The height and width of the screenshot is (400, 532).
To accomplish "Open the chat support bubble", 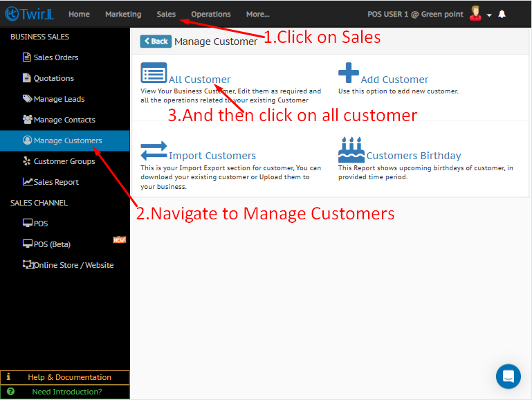I will tap(508, 376).
